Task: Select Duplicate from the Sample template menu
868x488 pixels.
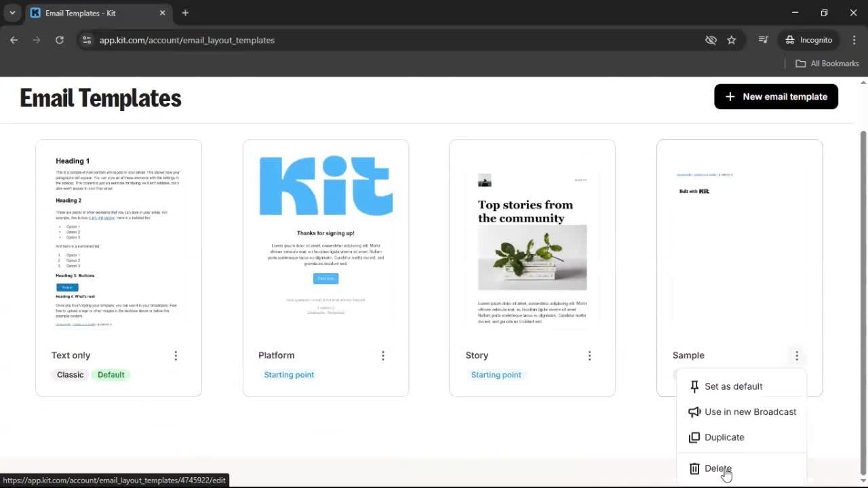Action: coord(724,437)
